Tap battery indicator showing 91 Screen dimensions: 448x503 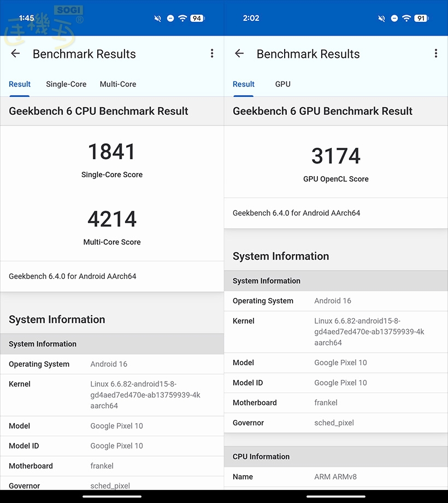coord(421,18)
